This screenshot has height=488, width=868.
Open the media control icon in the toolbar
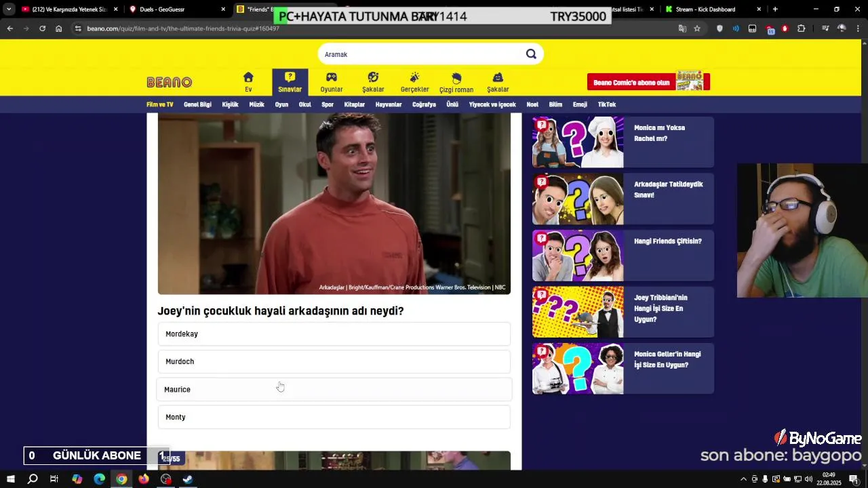tap(825, 28)
